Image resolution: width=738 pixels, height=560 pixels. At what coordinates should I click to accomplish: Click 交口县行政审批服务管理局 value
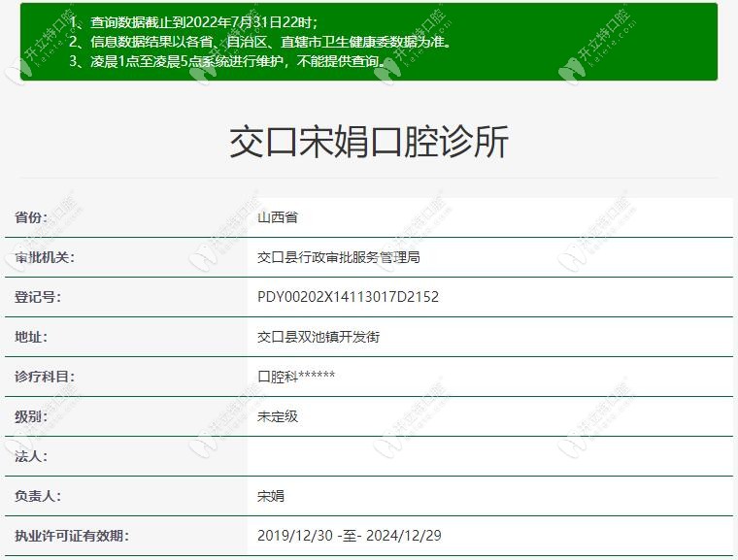tap(338, 257)
